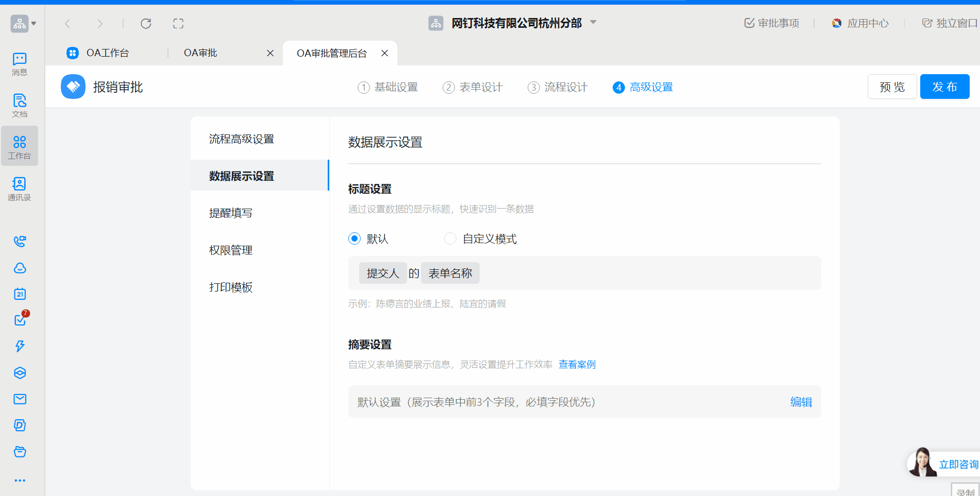The height and width of the screenshot is (496, 980).
Task: Open the Messages (消息) sidebar icon
Action: (20, 64)
